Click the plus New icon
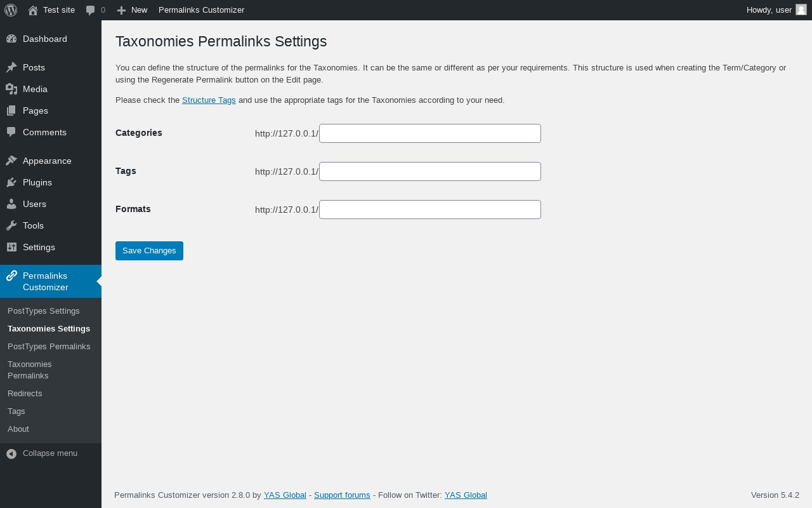The height and width of the screenshot is (508, 812). pos(122,10)
